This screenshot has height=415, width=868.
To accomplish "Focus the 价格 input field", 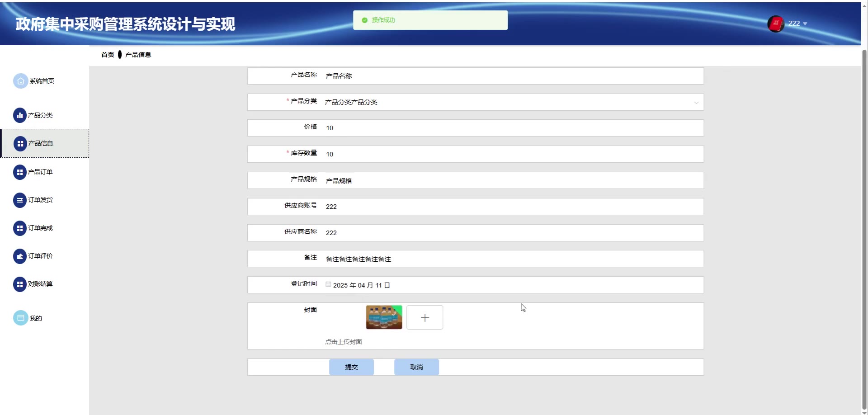I will (513, 128).
